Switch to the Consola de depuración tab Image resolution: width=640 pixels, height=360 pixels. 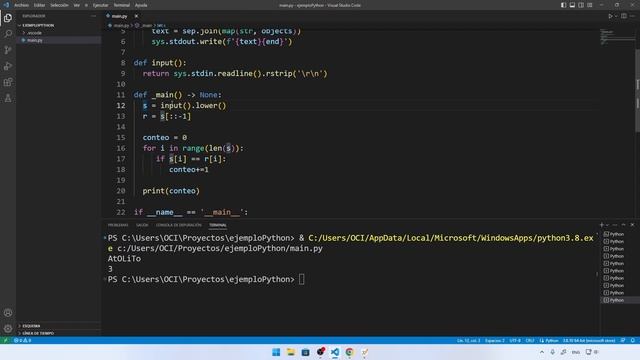point(179,225)
